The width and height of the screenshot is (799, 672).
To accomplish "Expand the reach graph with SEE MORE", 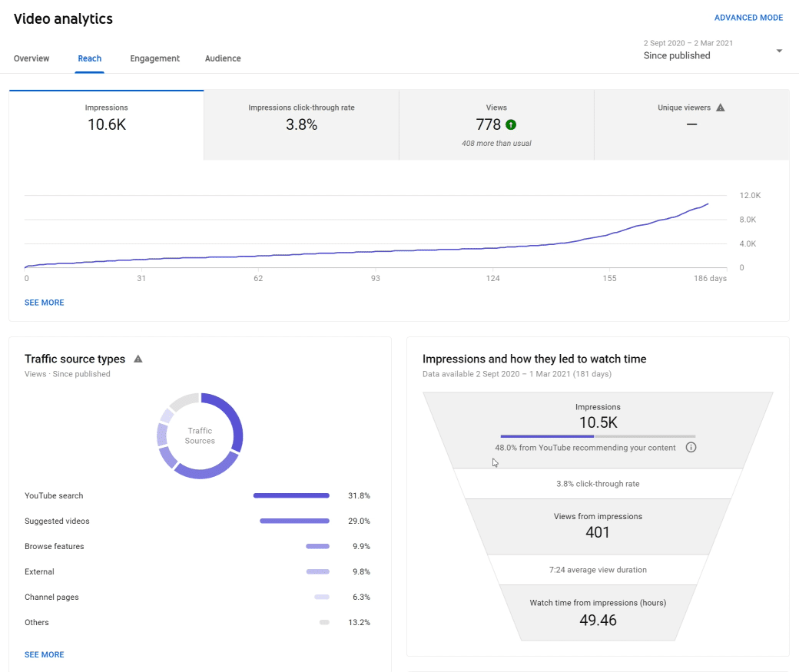I will point(44,302).
